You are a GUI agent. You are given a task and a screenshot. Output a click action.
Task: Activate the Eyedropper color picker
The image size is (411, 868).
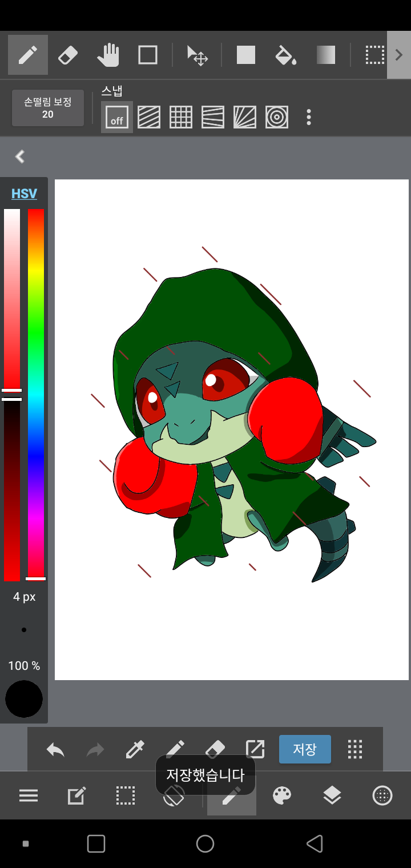[x=135, y=749]
